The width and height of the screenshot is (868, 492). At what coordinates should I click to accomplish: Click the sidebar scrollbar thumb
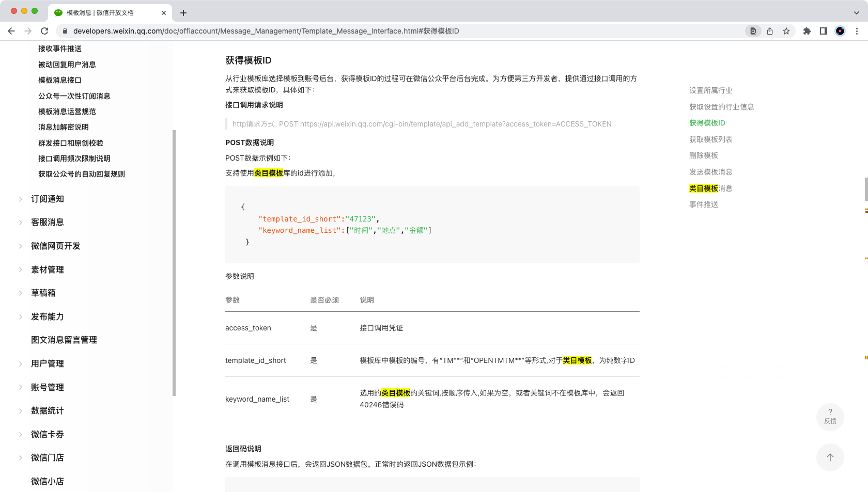174,263
